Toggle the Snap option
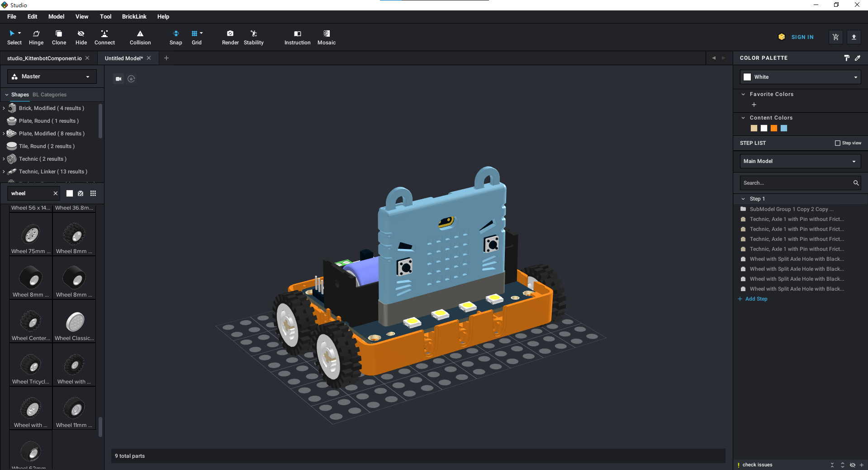This screenshot has width=868, height=470. click(175, 37)
